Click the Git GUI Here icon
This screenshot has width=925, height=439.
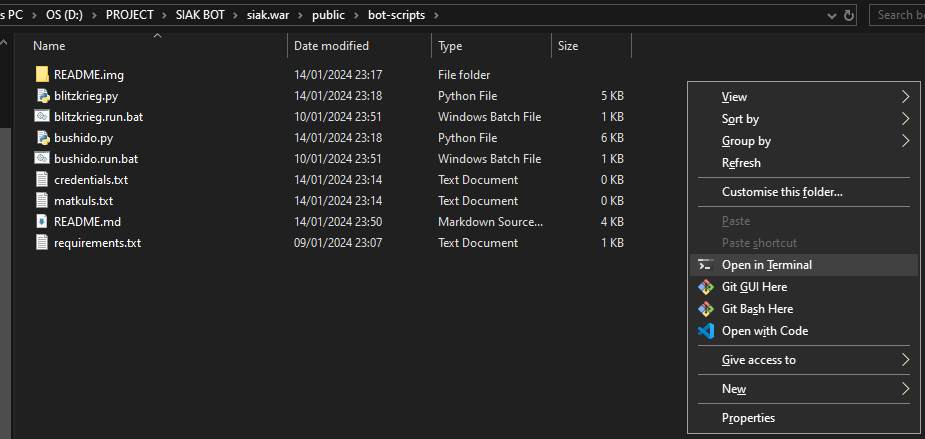(x=706, y=287)
